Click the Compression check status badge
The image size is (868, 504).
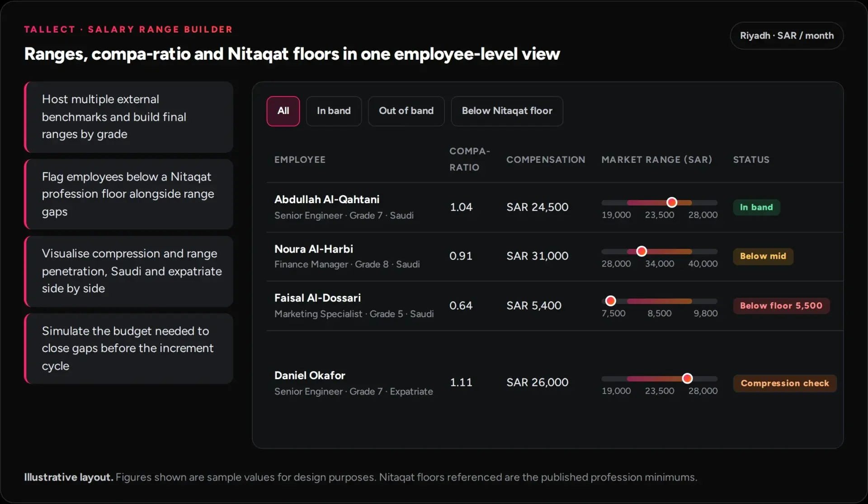(x=785, y=383)
